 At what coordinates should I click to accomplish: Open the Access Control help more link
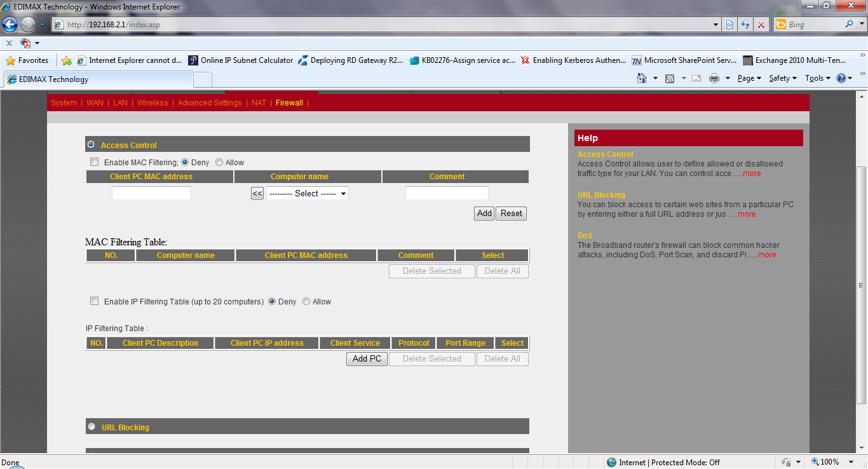(x=747, y=173)
